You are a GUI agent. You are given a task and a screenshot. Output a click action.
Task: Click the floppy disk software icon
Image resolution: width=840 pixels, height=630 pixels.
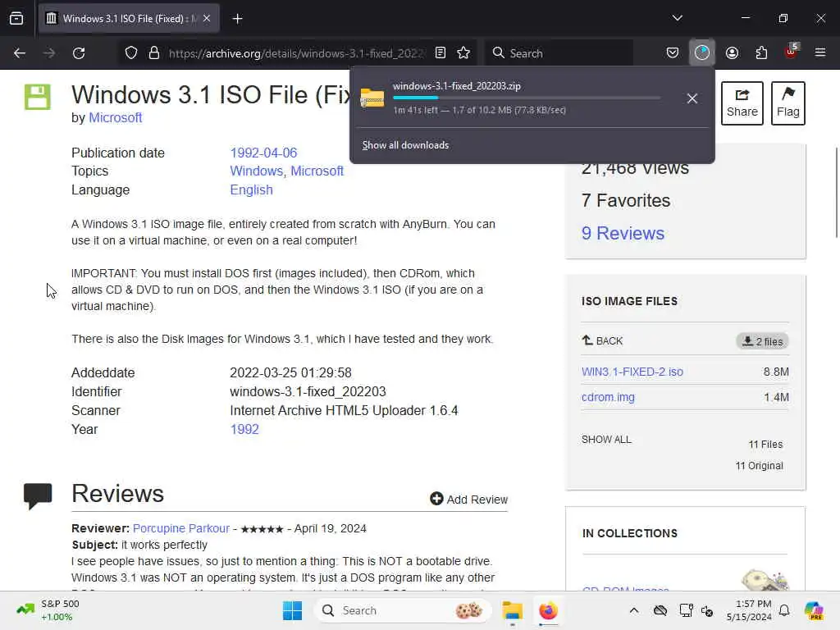38,97
